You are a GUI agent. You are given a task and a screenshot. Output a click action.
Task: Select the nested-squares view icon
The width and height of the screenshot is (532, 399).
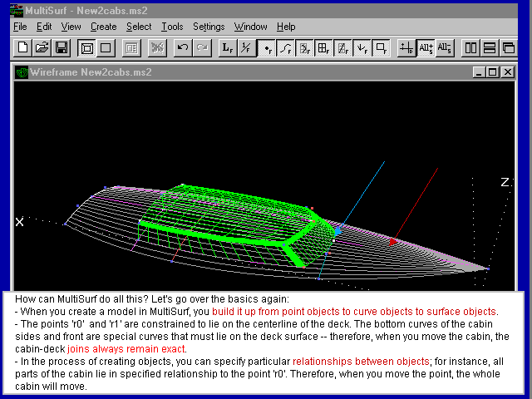86,48
